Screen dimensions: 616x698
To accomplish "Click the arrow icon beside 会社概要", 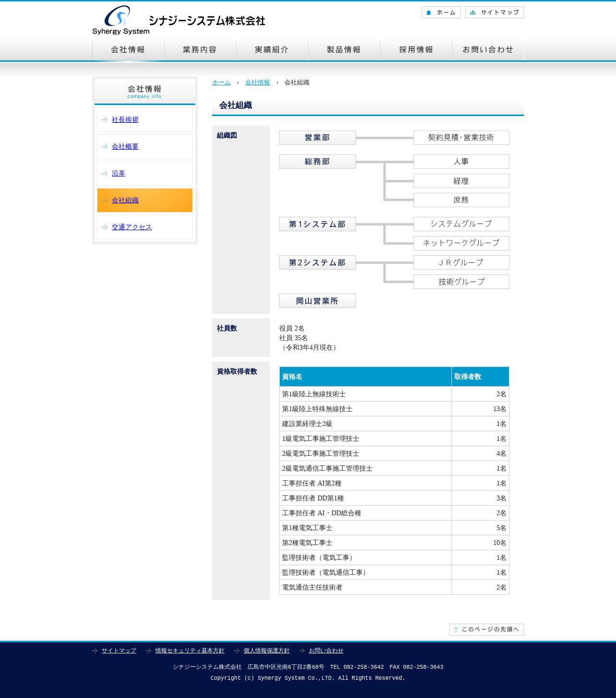I will (x=105, y=146).
